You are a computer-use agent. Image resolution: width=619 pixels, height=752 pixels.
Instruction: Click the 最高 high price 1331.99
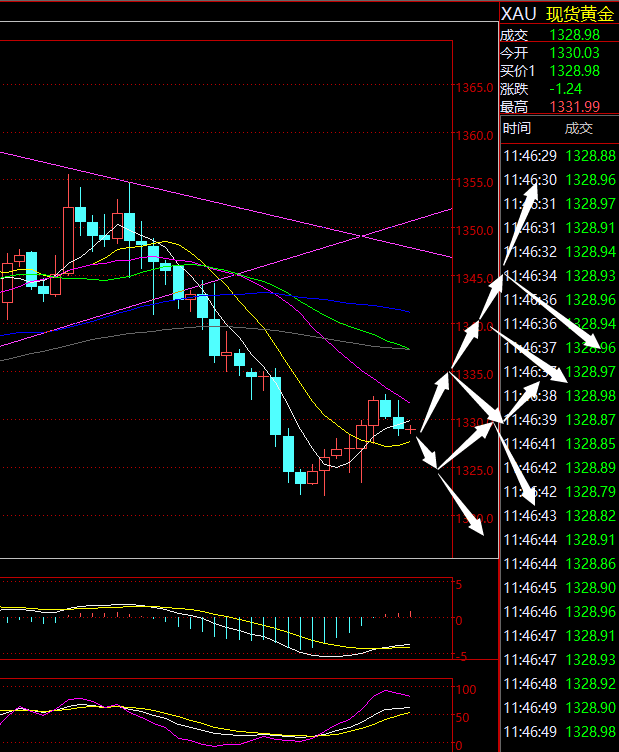click(574, 106)
